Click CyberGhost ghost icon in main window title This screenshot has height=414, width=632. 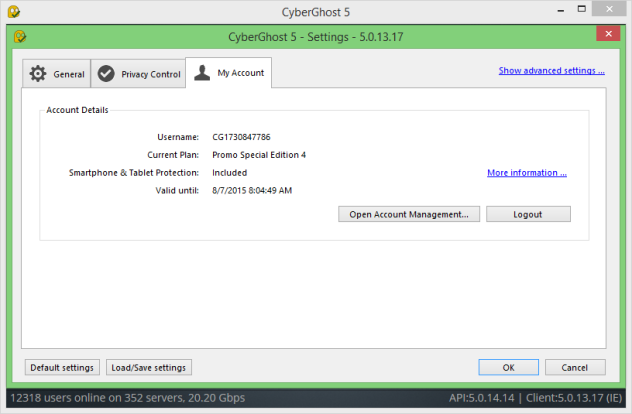coord(14,12)
